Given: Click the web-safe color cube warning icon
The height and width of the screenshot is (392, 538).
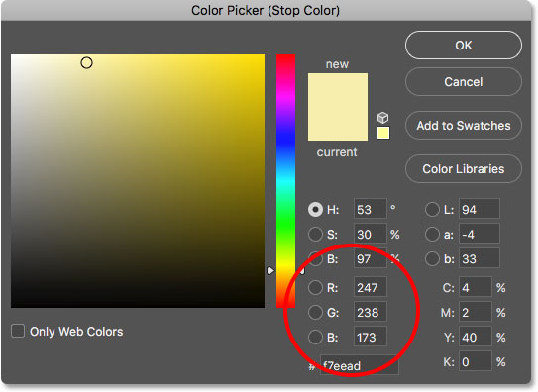Looking at the screenshot, I should (x=382, y=118).
